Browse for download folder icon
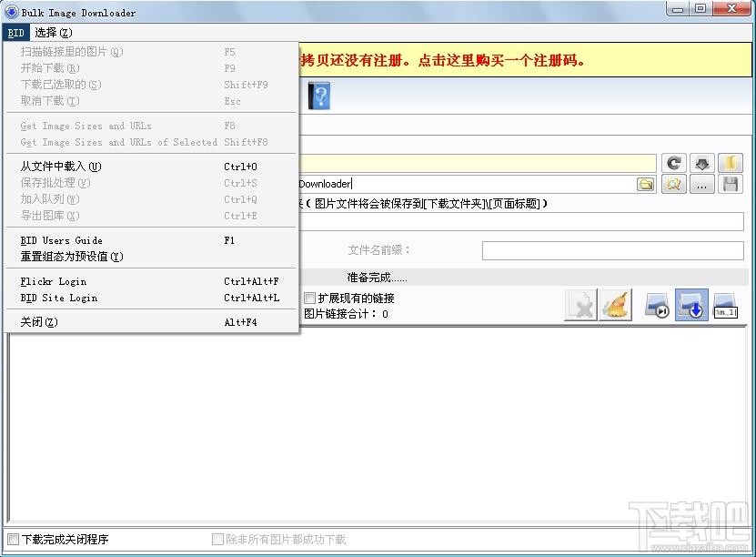The image size is (756, 557). point(646,184)
